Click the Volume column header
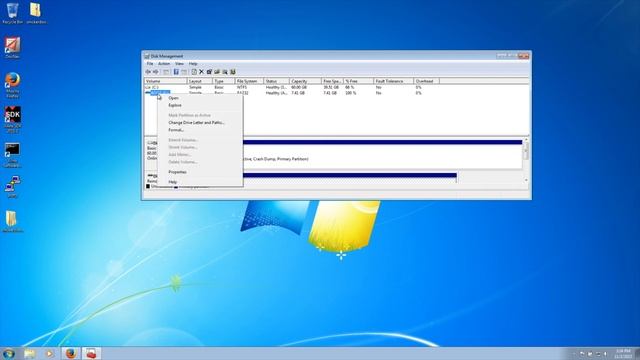This screenshot has width=640, height=360. coord(165,81)
